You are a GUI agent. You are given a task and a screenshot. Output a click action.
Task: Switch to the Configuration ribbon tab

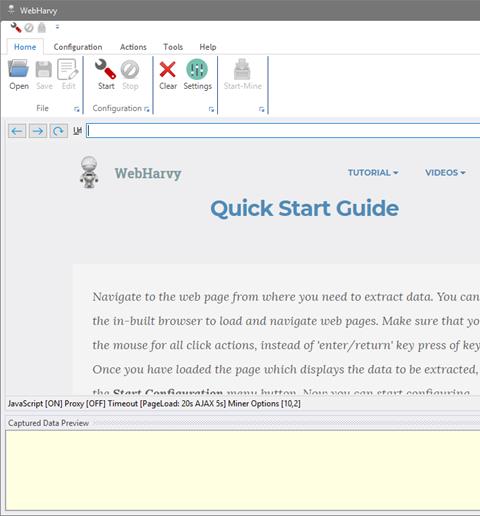[x=78, y=47]
